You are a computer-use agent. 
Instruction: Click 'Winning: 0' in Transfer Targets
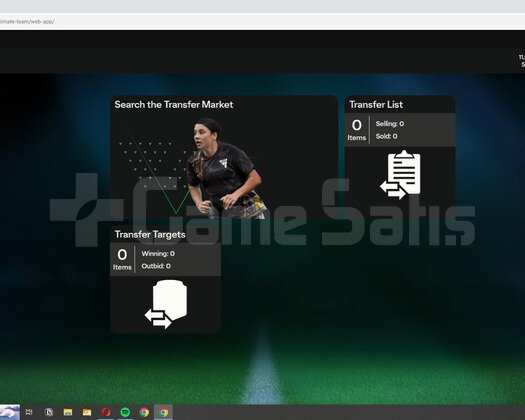(158, 254)
